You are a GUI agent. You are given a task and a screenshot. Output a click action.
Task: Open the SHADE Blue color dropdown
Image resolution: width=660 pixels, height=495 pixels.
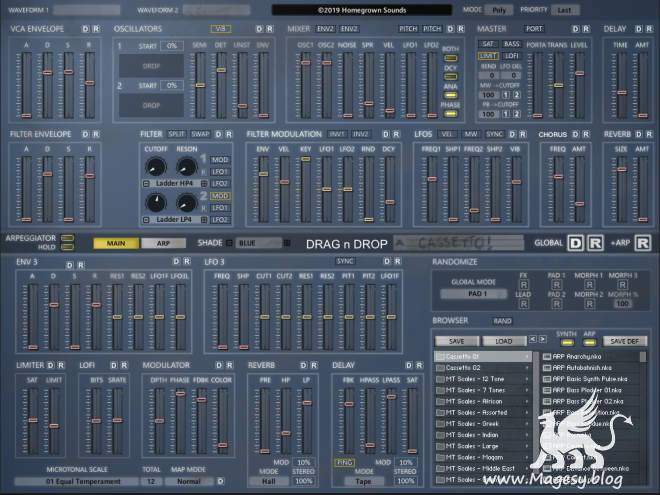point(258,243)
